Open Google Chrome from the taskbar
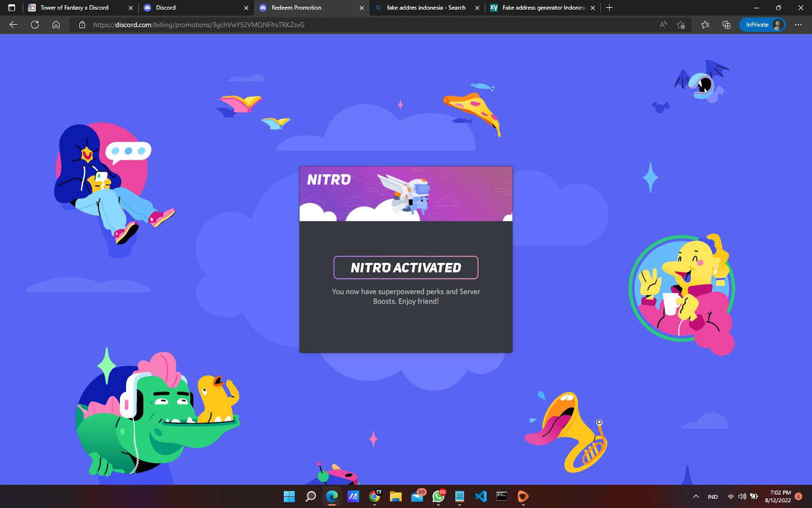Screen dimensions: 812x508 click(375, 496)
